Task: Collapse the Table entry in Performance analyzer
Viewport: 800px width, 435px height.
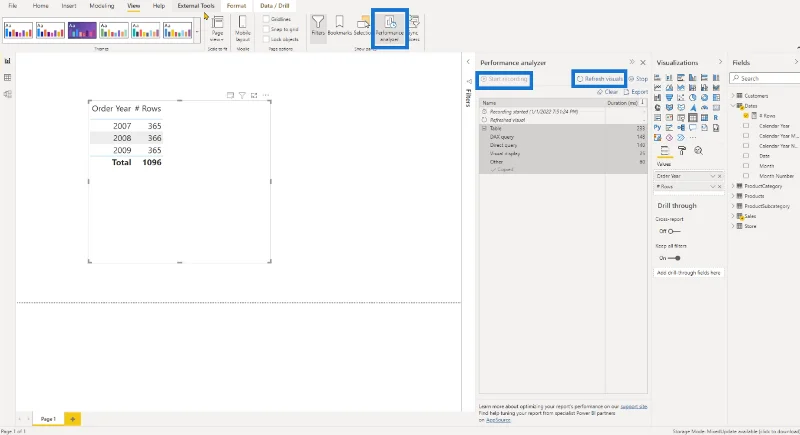Action: tap(484, 129)
